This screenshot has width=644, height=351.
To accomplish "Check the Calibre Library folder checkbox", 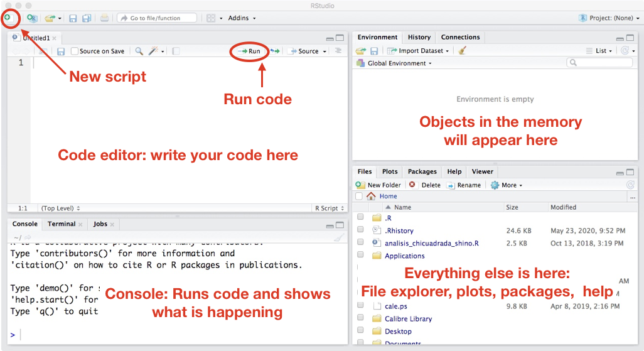I will [x=360, y=317].
